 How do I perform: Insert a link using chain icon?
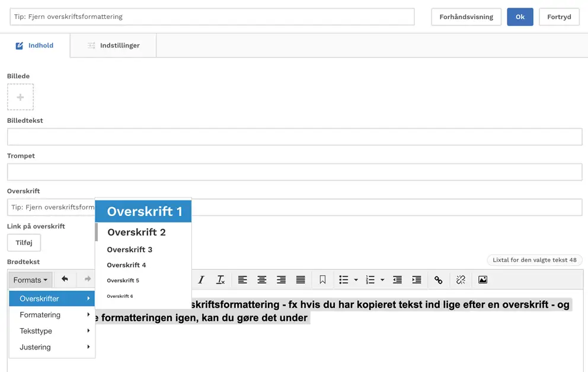coord(438,280)
